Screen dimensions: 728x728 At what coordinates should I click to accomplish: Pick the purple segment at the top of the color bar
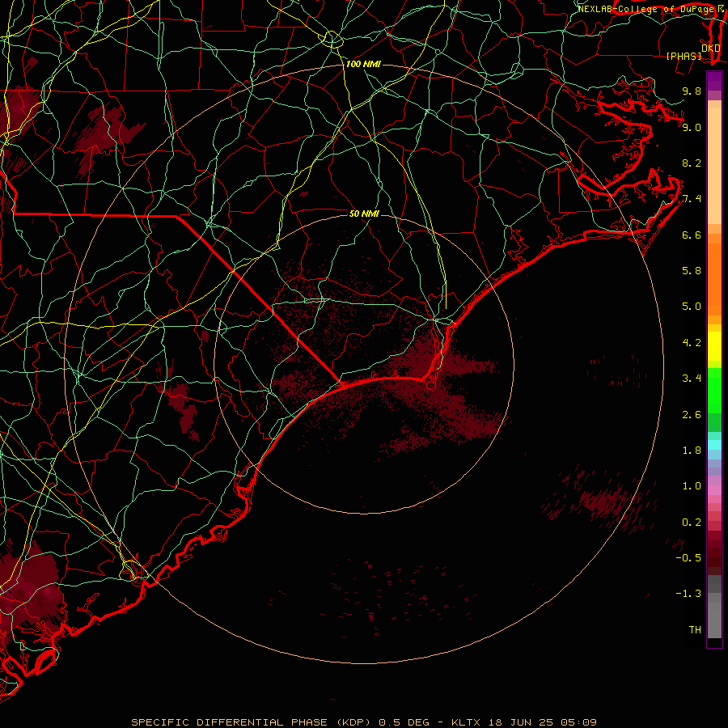click(714, 82)
